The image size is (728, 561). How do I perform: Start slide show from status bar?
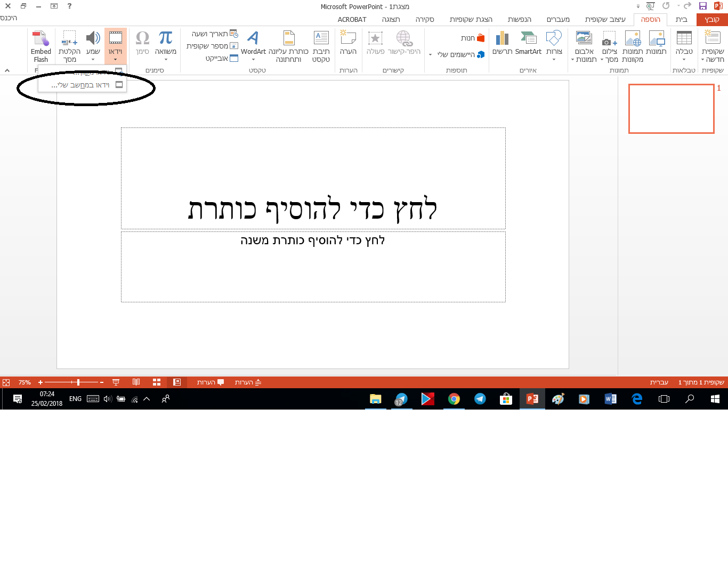click(115, 382)
